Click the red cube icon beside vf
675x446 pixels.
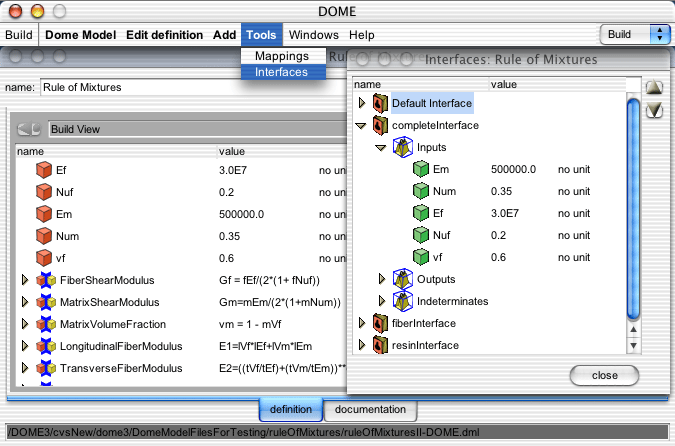(x=44, y=258)
